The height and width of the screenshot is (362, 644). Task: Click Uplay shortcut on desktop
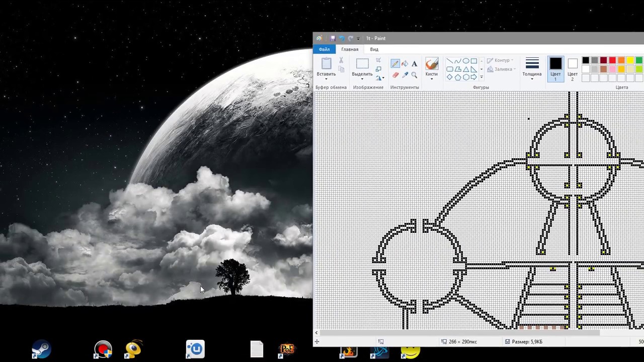(x=195, y=349)
